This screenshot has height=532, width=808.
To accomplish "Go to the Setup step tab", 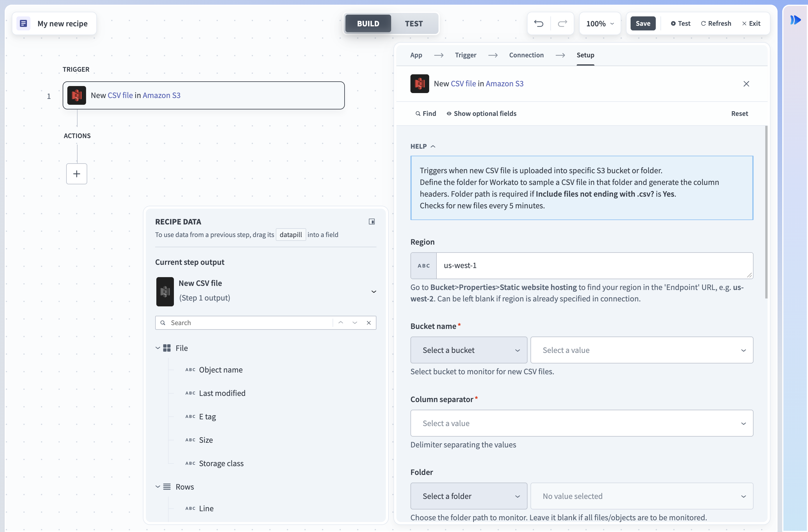I will (x=585, y=55).
